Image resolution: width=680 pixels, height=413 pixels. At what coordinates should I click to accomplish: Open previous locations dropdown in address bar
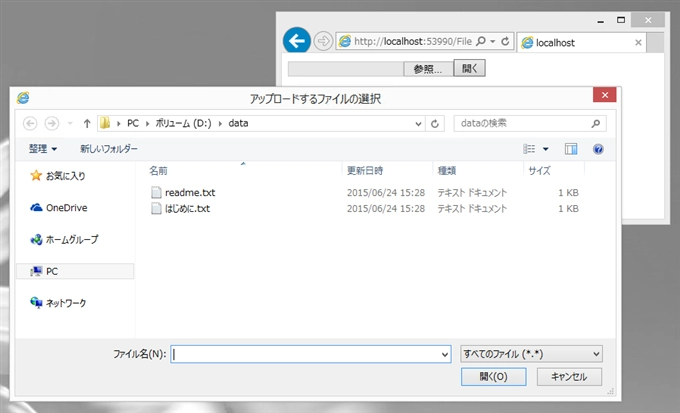[x=418, y=124]
